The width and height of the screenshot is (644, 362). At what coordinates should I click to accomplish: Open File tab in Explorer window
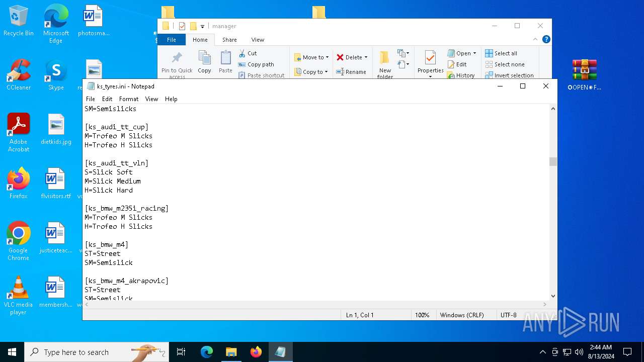coord(172,40)
